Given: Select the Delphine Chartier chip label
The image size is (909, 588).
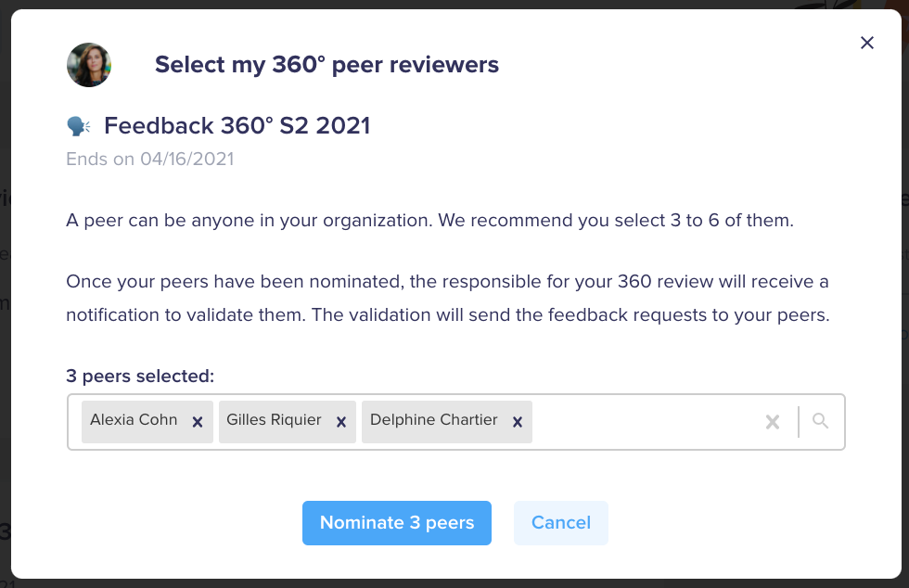Looking at the screenshot, I should (x=434, y=420).
